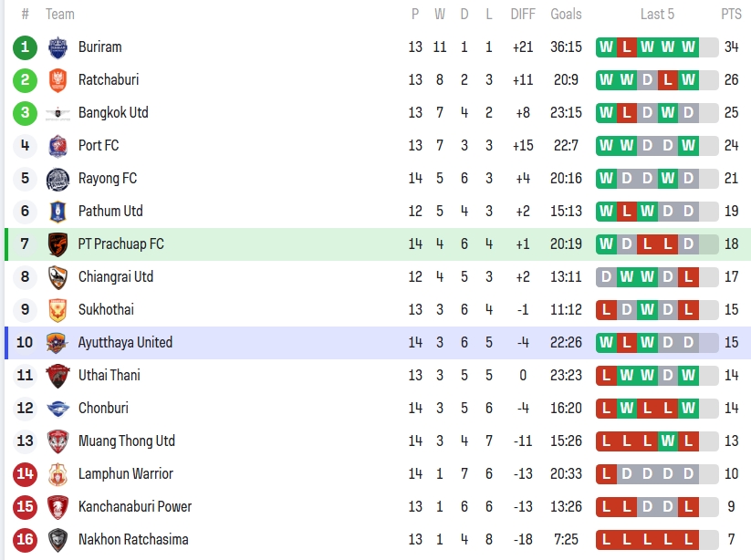Click the DIFF column header
The width and height of the screenshot is (751, 560).
click(x=523, y=15)
